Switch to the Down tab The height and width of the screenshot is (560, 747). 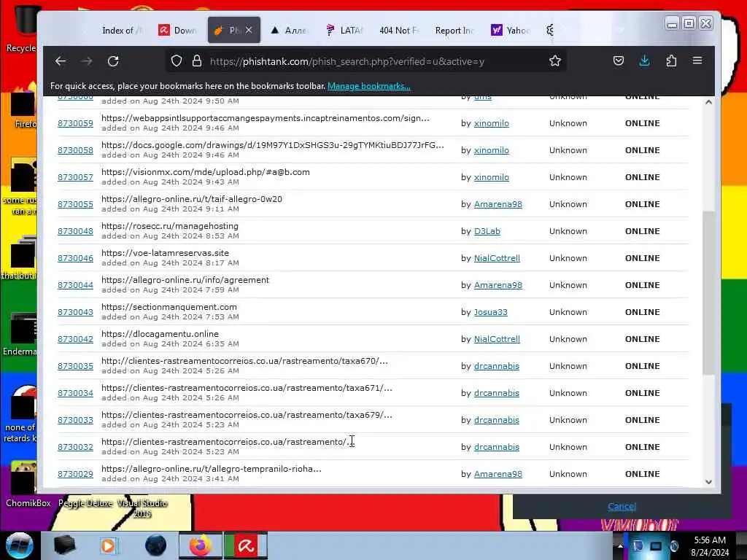pos(177,31)
